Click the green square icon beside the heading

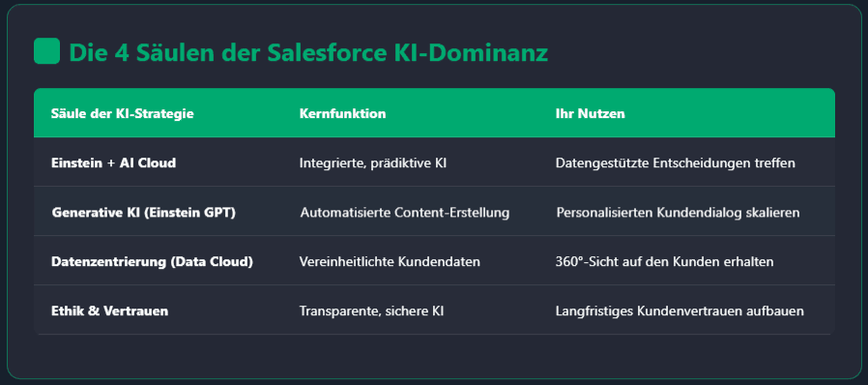pos(46,51)
